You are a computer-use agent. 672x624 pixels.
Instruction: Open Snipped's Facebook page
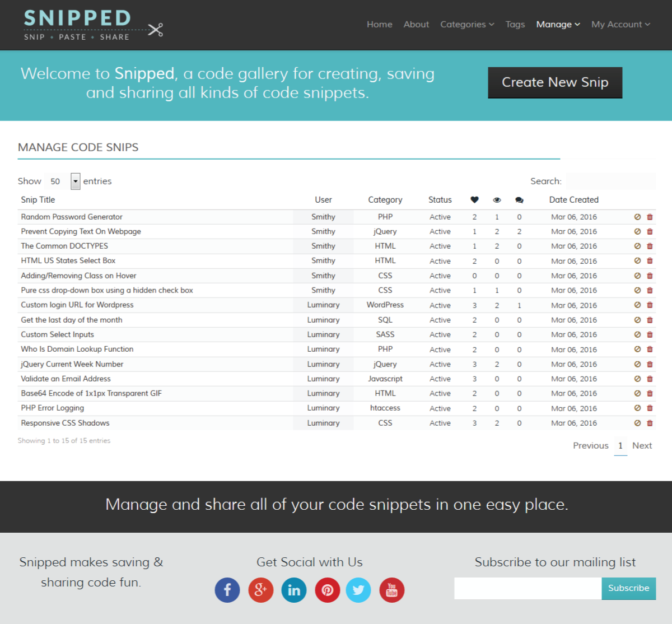click(x=227, y=590)
